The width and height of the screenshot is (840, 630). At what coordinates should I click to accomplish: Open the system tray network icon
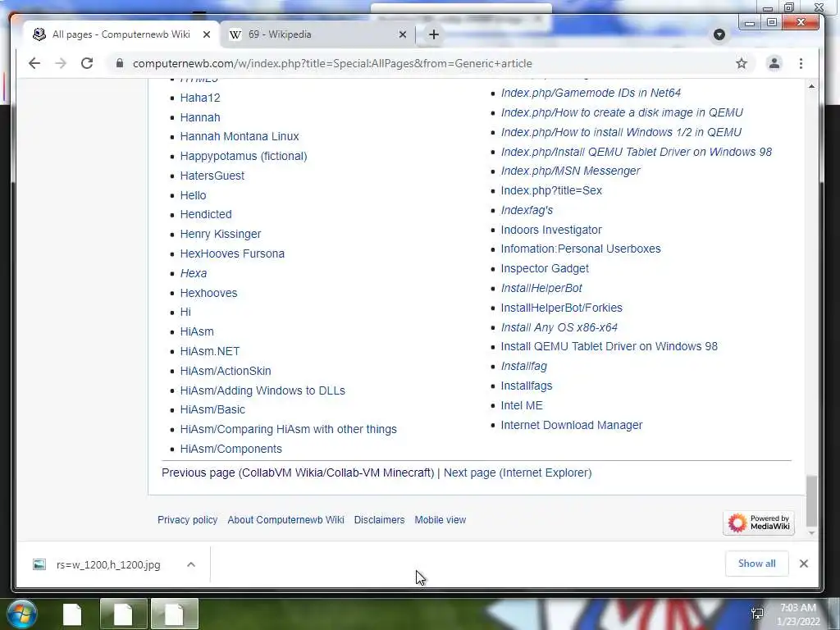click(x=757, y=614)
